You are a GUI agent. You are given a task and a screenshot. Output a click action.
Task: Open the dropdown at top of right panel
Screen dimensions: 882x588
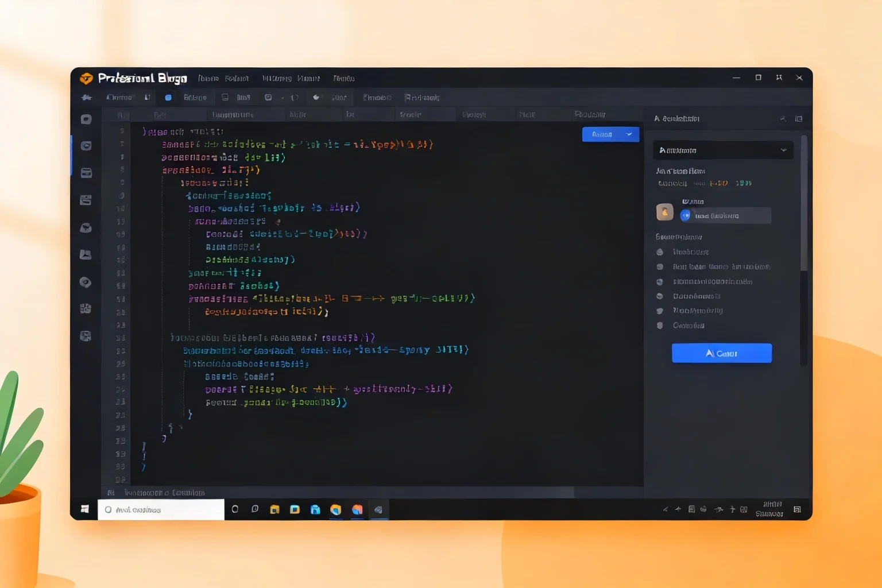coord(723,150)
